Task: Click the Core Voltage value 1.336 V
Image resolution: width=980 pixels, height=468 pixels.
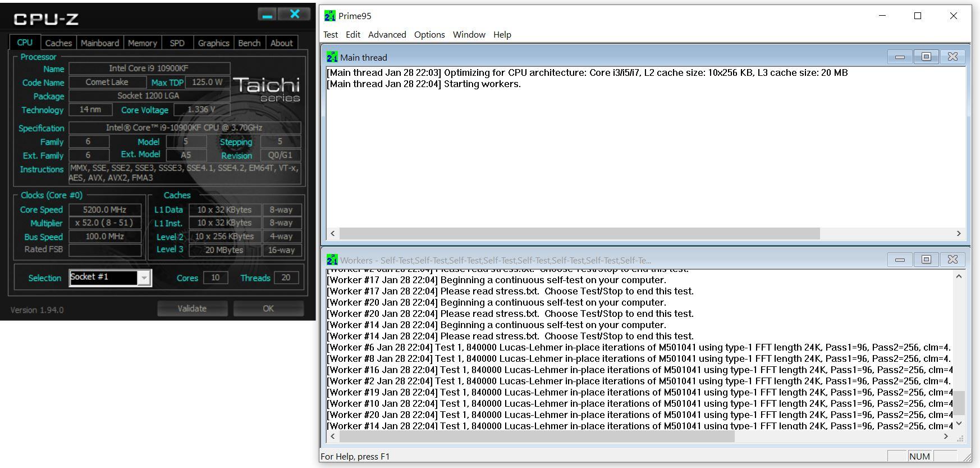Action: (201, 110)
